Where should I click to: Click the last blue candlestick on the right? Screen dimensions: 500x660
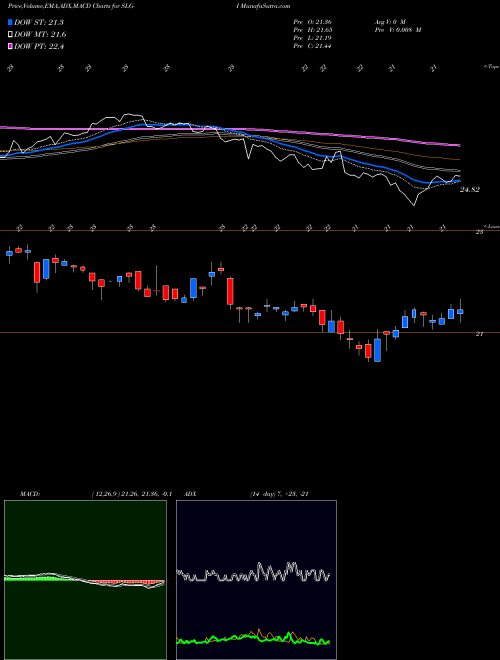tap(460, 311)
